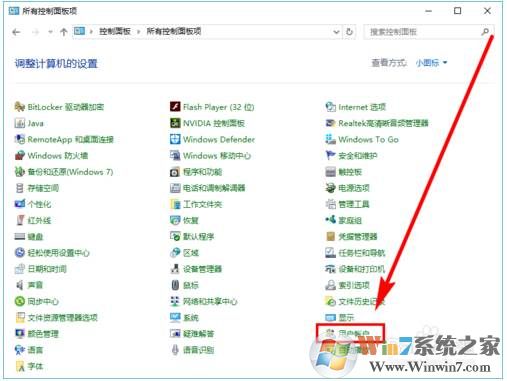
Task: Open 疑难解答
Action: point(192,334)
